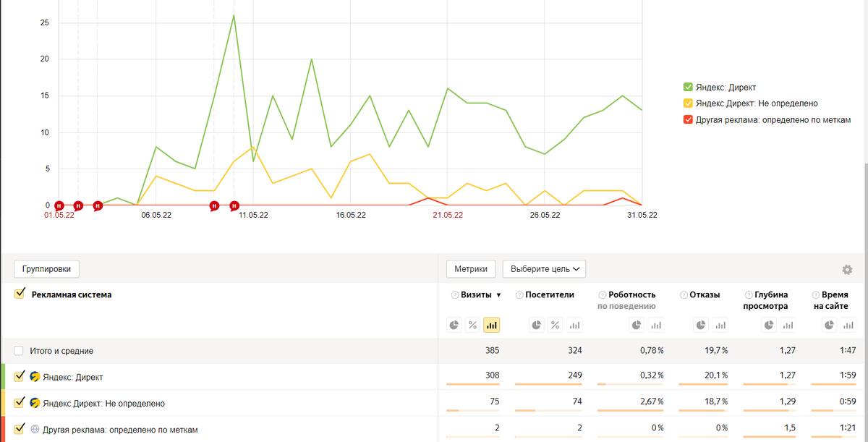Image resolution: width=868 pixels, height=442 pixels.
Task: Click percent icon under Визиты
Action: click(x=473, y=326)
